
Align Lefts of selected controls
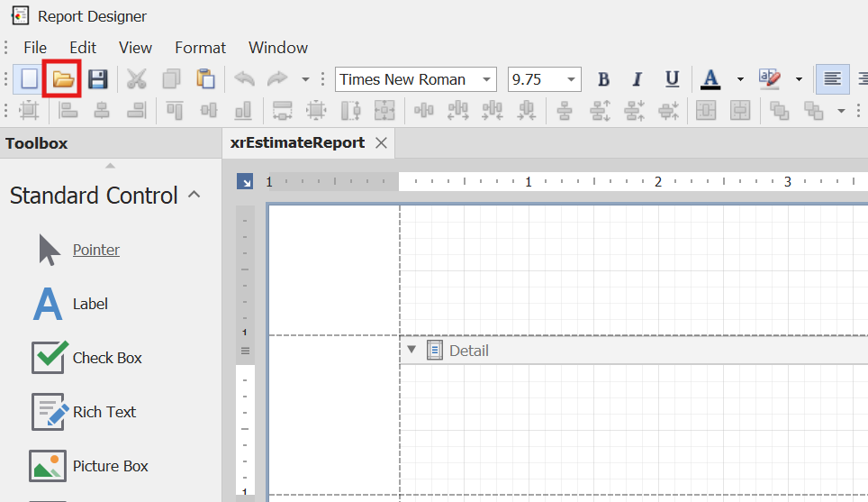[68, 110]
